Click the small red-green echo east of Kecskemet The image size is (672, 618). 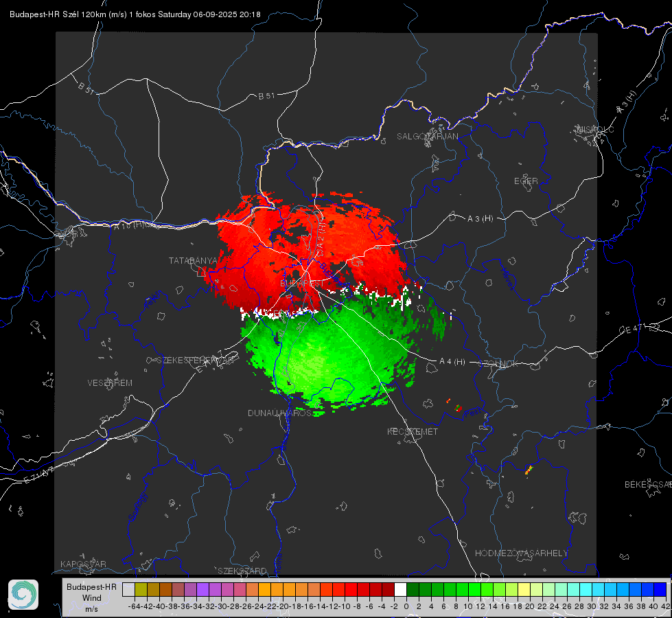click(458, 407)
